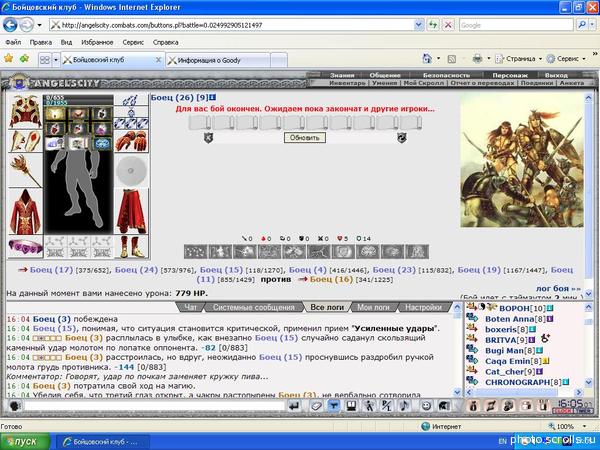Click the Quick Tabs grid icon
The image size is (600, 450).
pos(45,60)
